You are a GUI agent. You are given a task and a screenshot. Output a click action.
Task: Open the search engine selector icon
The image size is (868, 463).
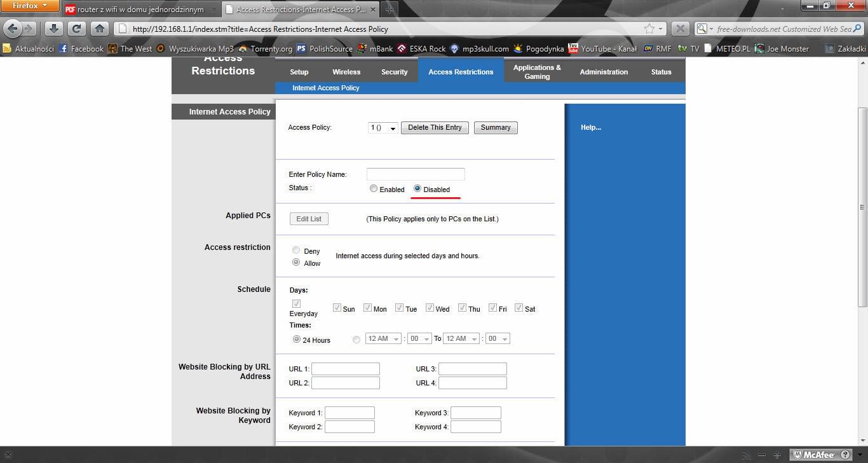pos(704,29)
